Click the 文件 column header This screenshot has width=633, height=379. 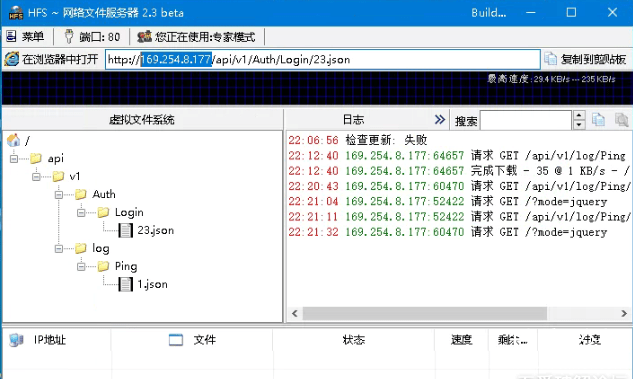pos(192,340)
